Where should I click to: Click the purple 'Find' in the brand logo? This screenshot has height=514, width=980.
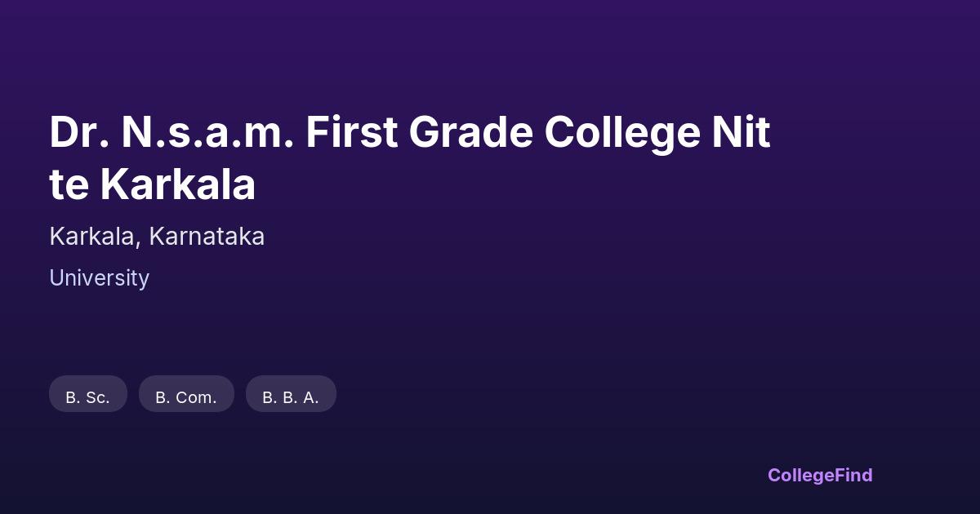coord(853,475)
